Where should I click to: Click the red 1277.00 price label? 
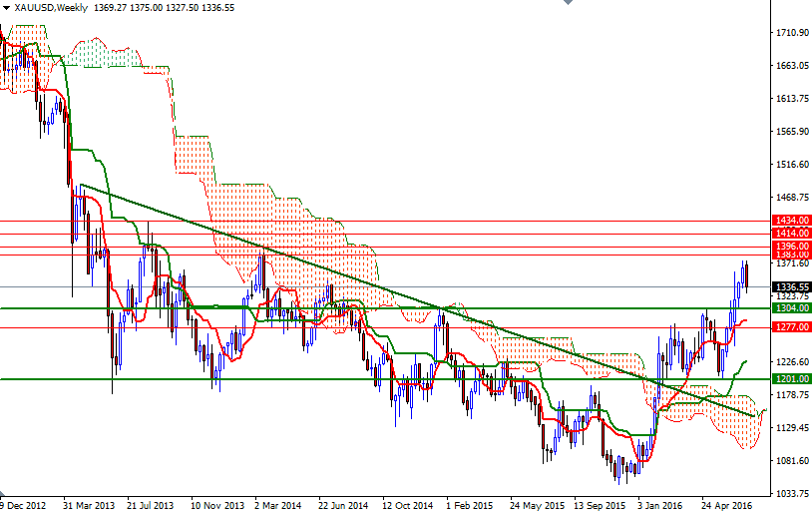point(791,327)
